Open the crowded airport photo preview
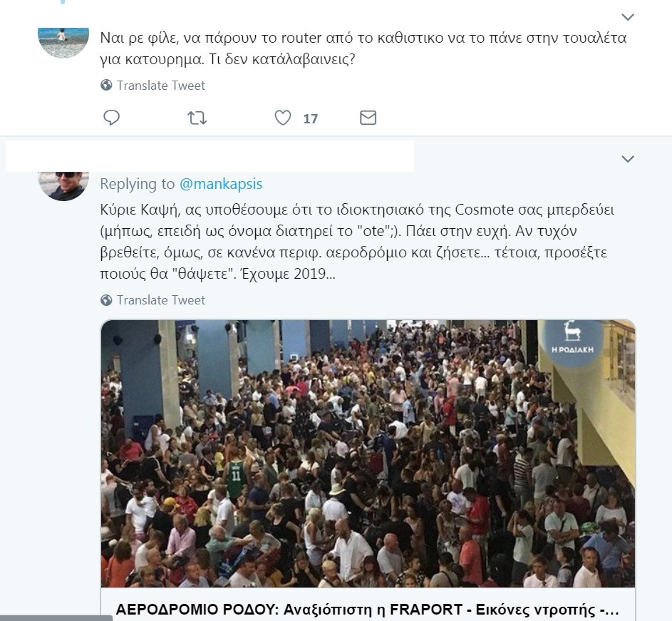Image resolution: width=672 pixels, height=621 pixels. click(x=368, y=453)
